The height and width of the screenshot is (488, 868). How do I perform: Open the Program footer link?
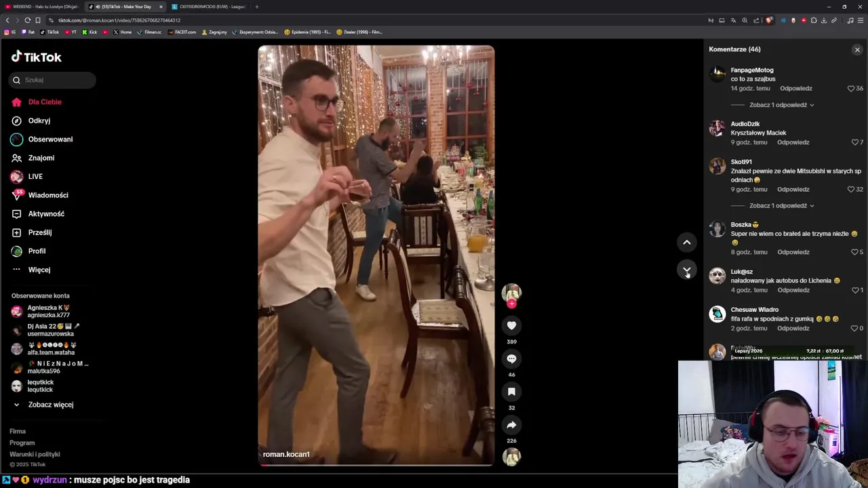pos(22,443)
